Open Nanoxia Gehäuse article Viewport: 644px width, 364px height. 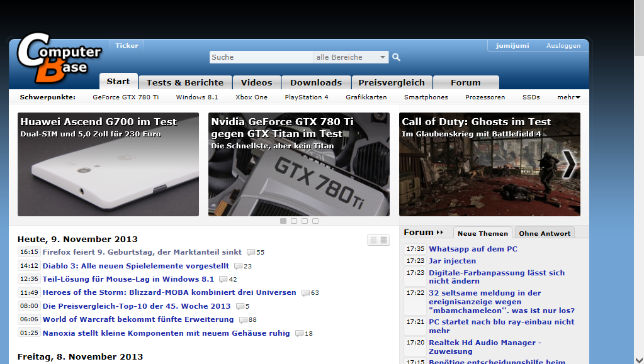(166, 333)
